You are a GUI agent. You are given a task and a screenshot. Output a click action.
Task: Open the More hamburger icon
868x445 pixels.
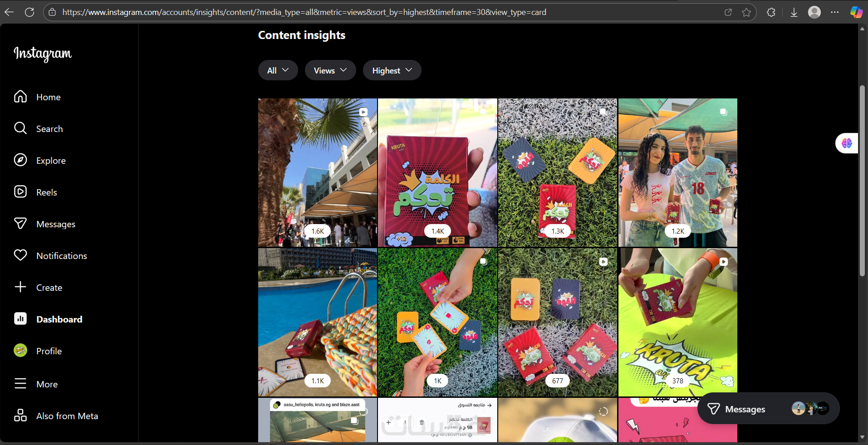click(20, 384)
